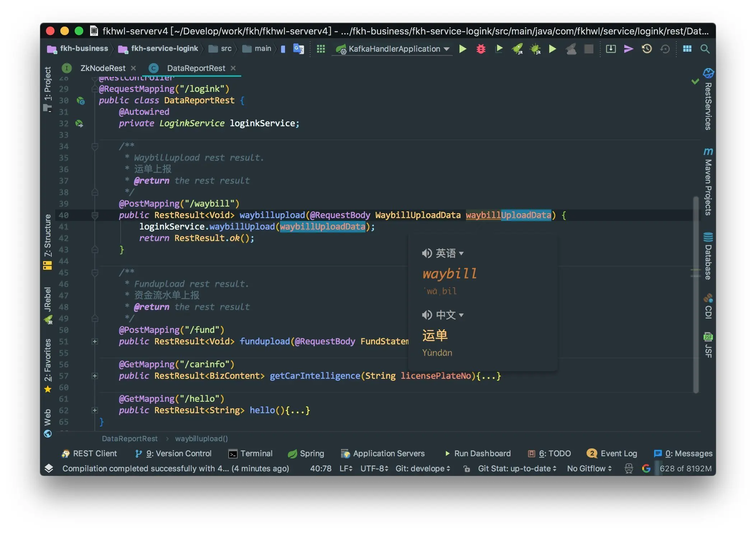Image resolution: width=756 pixels, height=533 pixels.
Task: Play Chinese pronunciation speaker icon
Action: point(426,315)
